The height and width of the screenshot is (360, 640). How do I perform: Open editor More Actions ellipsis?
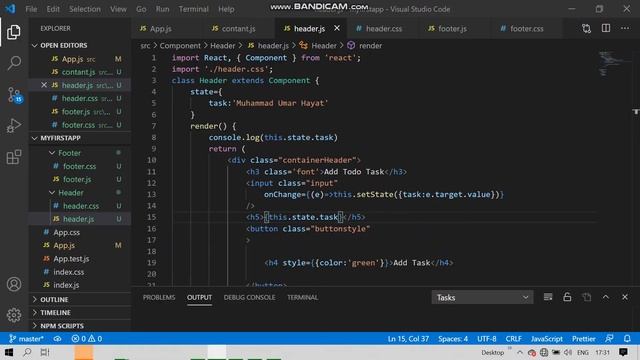coord(625,28)
